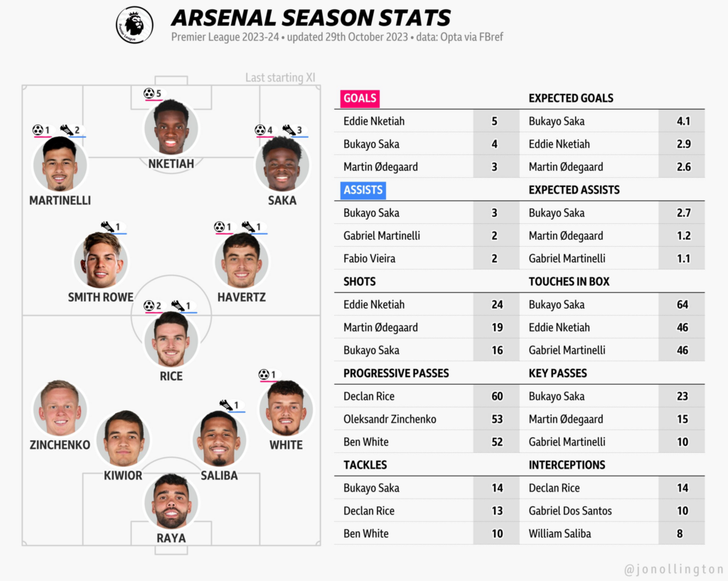
Task: Click the pink GOALS header label
Action: [360, 98]
